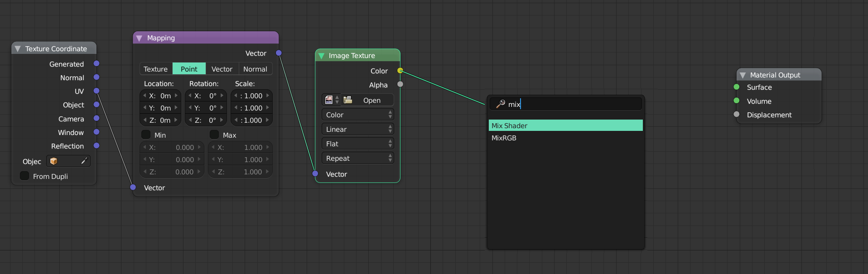Collapse the Material Output node triangle
This screenshot has width=868, height=274.
[x=743, y=75]
